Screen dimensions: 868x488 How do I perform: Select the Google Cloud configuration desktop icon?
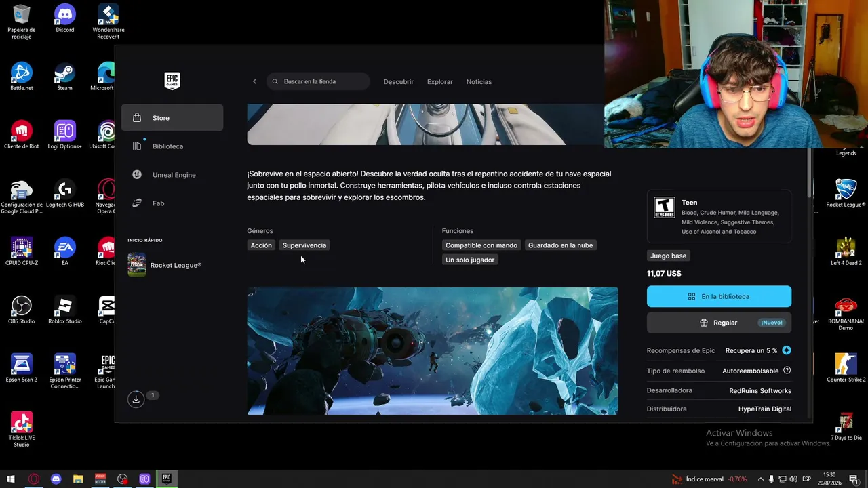(21, 197)
